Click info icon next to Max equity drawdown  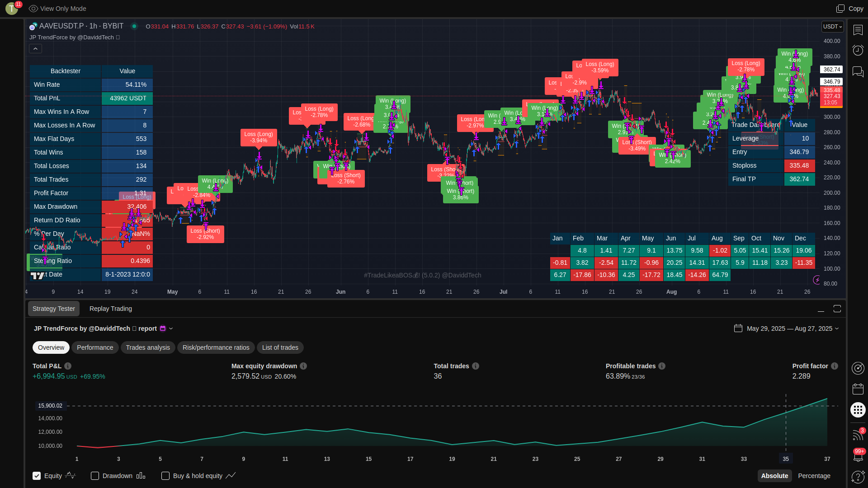click(303, 366)
